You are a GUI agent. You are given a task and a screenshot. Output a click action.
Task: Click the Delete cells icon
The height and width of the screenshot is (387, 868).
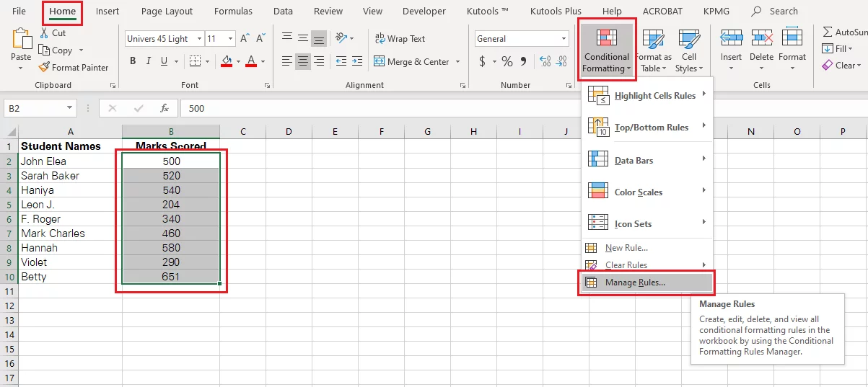coord(762,37)
